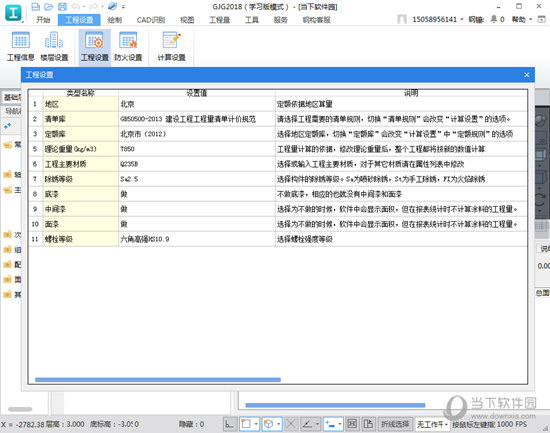Open 防火设置 fire settings

(x=128, y=46)
